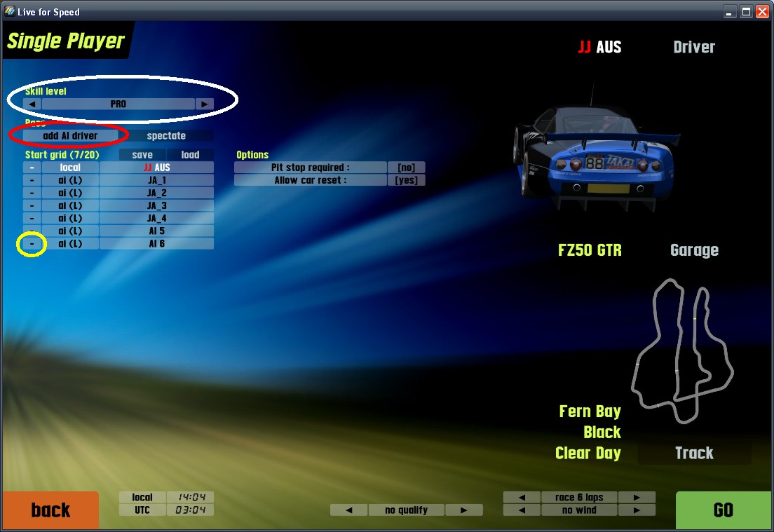This screenshot has width=774, height=532.
Task: Remove AI driver JA_4 with minus button
Action: coord(32,219)
